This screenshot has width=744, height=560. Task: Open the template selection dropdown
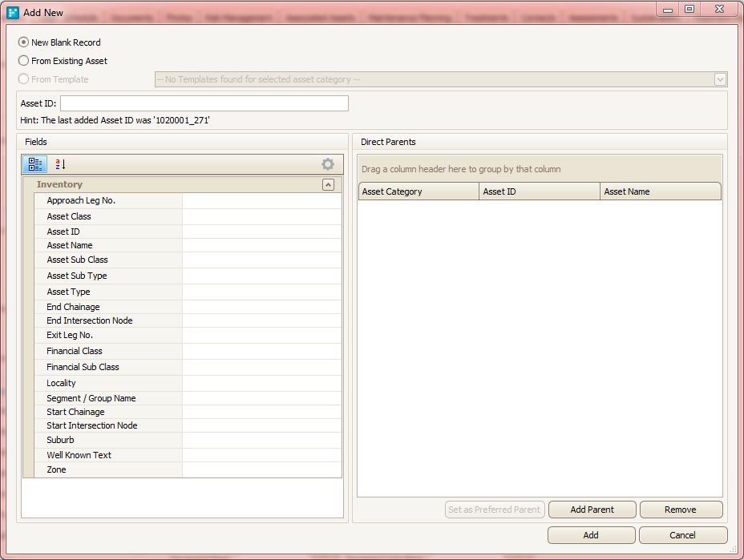point(720,79)
